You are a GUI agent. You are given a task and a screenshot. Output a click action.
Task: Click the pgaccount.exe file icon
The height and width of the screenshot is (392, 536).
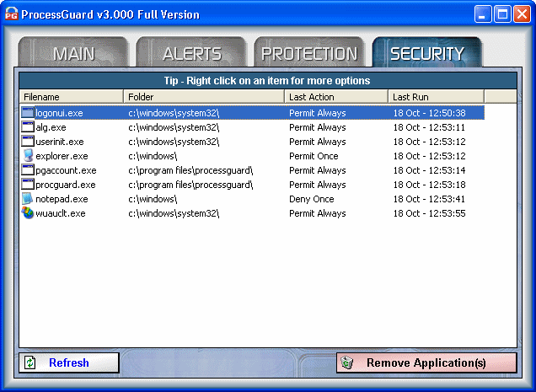(28, 170)
